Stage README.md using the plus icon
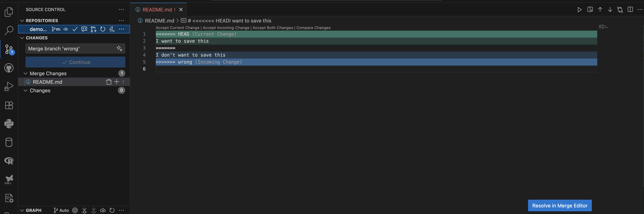 tap(116, 82)
